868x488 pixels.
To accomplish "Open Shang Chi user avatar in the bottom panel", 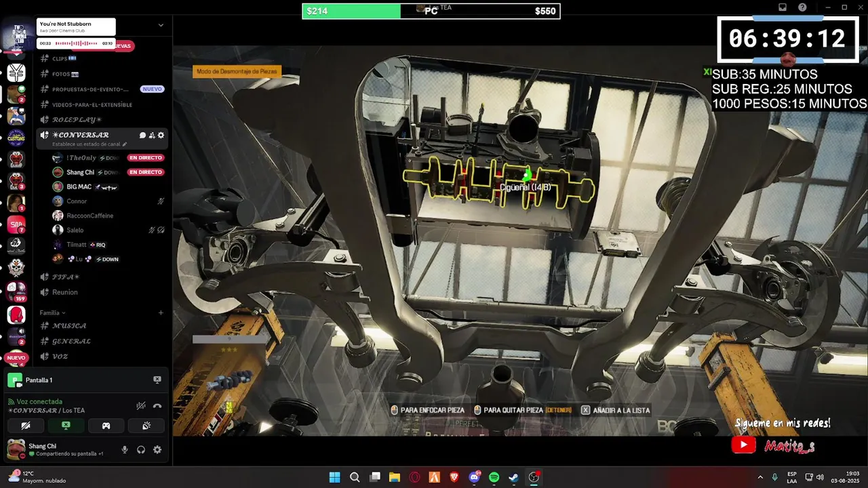I will 16,449.
